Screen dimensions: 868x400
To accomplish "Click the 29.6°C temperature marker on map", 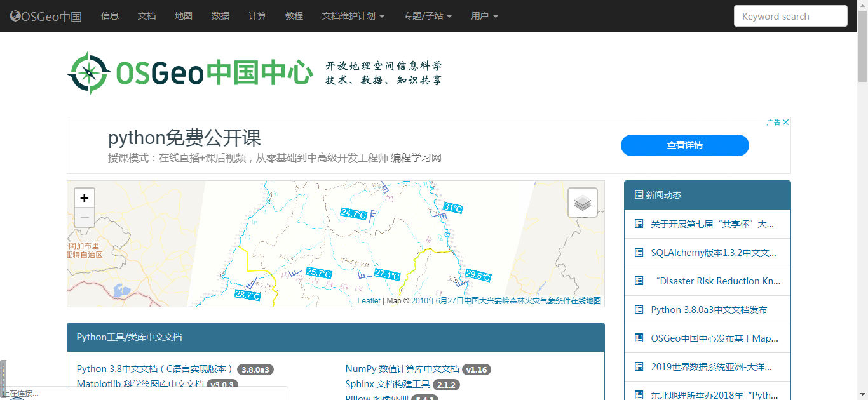I will tap(478, 276).
